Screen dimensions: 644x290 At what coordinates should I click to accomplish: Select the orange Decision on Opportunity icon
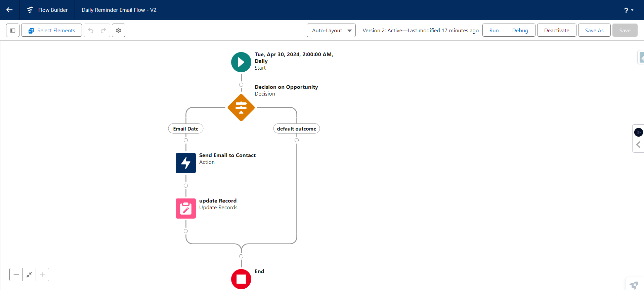click(241, 108)
